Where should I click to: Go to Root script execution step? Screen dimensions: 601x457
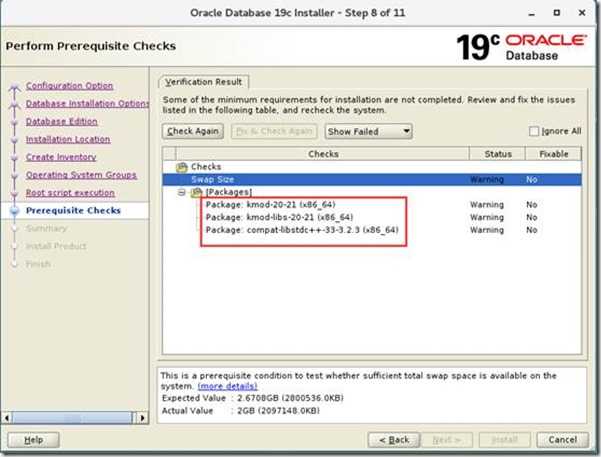point(70,192)
